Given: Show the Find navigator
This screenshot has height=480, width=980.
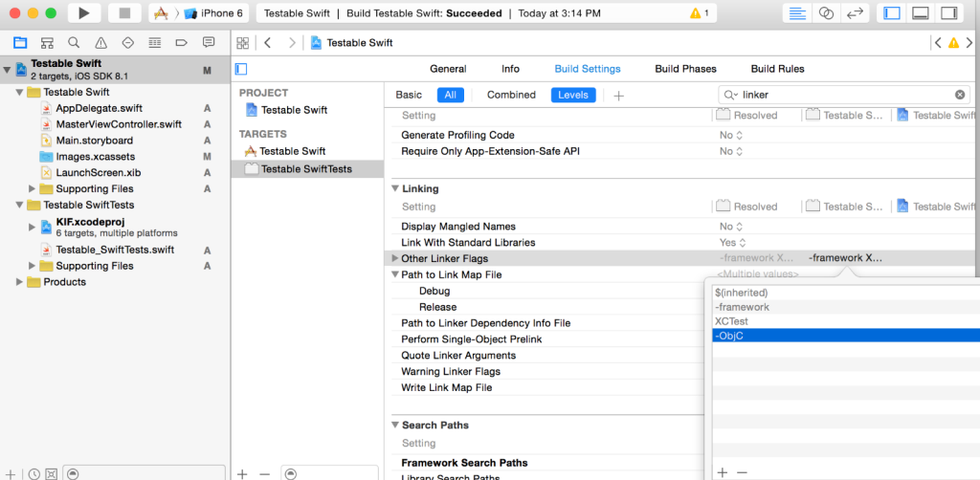Looking at the screenshot, I should click(74, 42).
